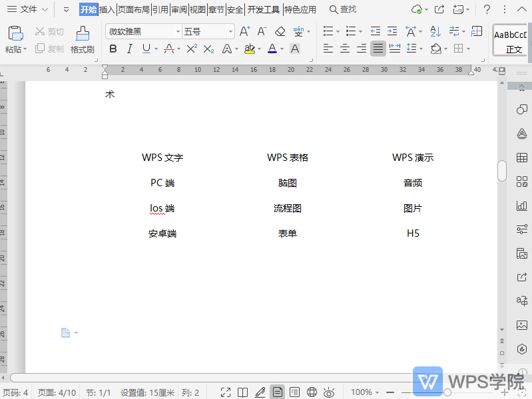Switch to web layout globe view
Viewport: 532px width, 399px height.
(312, 392)
